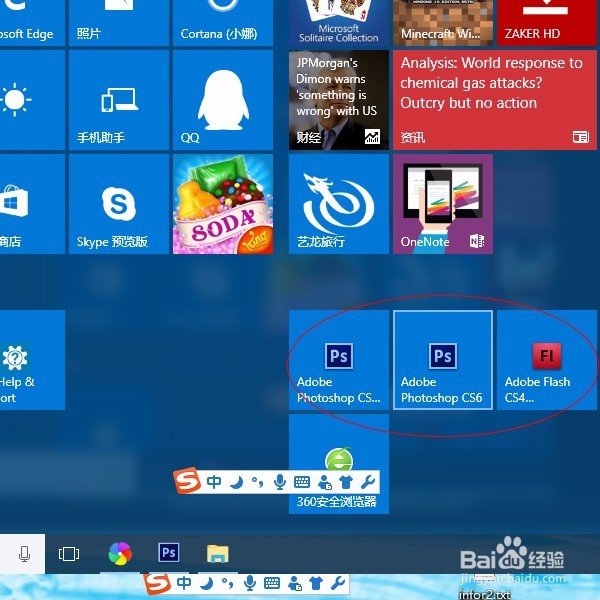Switch to Photoshop in the taskbar
The image size is (600, 600).
coord(169,553)
